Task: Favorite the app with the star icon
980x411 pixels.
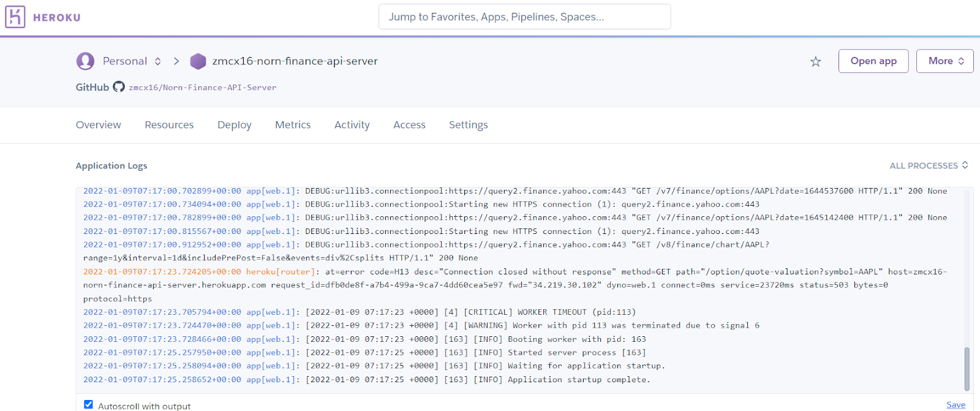Action: [815, 61]
